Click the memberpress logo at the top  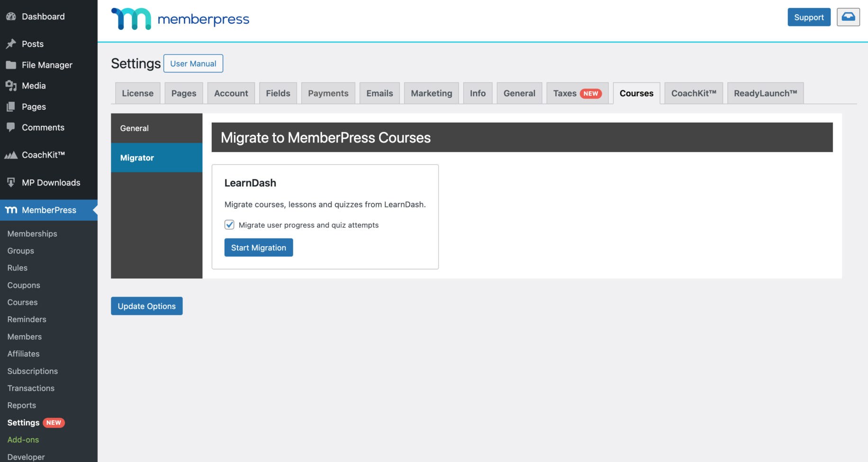(x=180, y=19)
